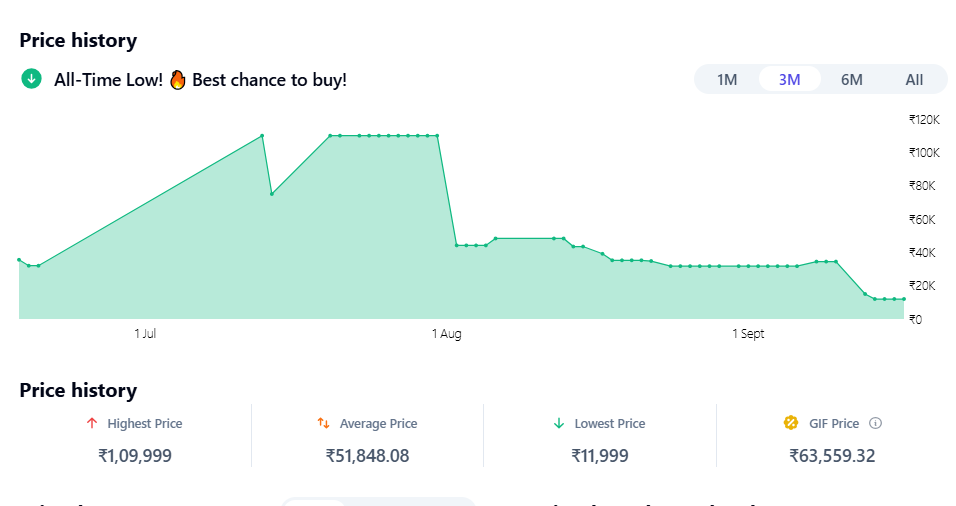Click the fire emoji icon
Viewport: 956px width, 506px height.
tap(178, 79)
